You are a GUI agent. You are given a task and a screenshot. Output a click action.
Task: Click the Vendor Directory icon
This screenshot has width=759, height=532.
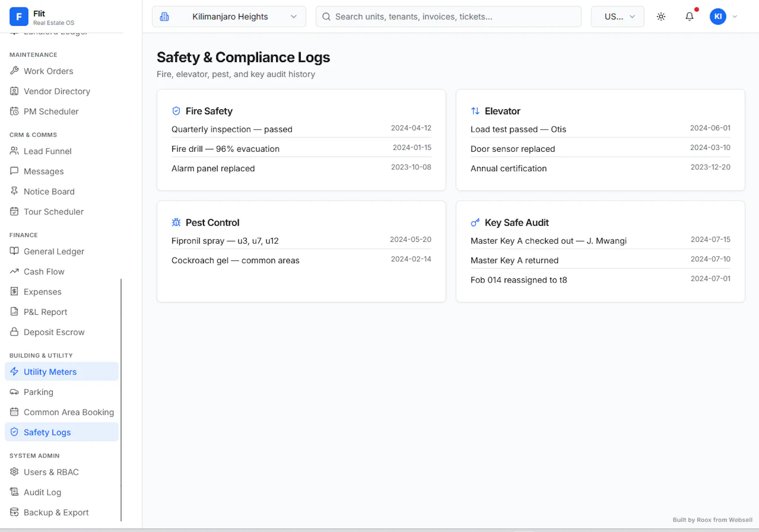coord(14,91)
